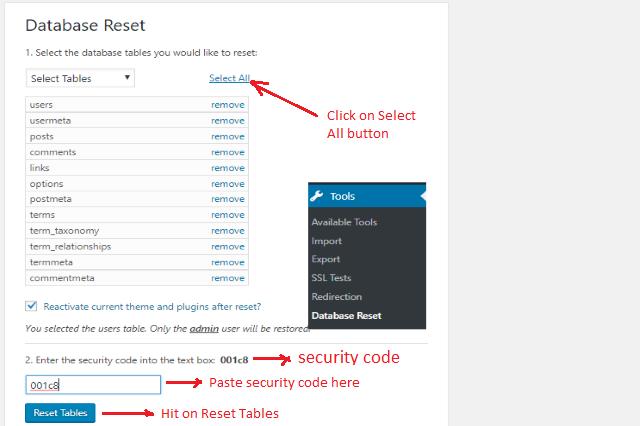Click the postmeta table name
The width and height of the screenshot is (640, 426).
51,199
